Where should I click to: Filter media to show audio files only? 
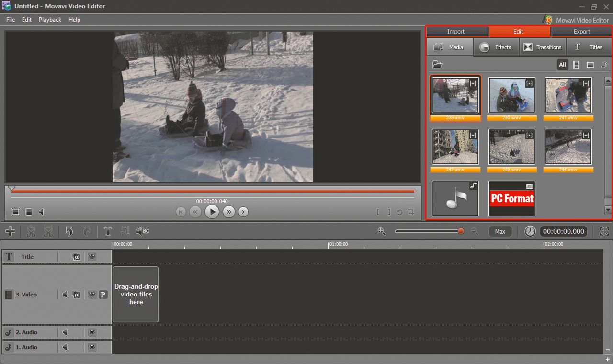pyautogui.click(x=604, y=65)
